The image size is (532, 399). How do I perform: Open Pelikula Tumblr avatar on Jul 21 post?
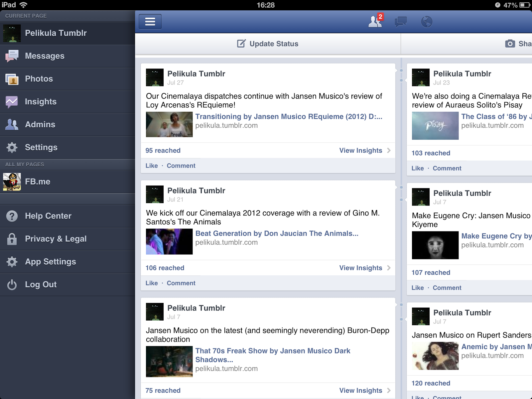[x=155, y=194]
